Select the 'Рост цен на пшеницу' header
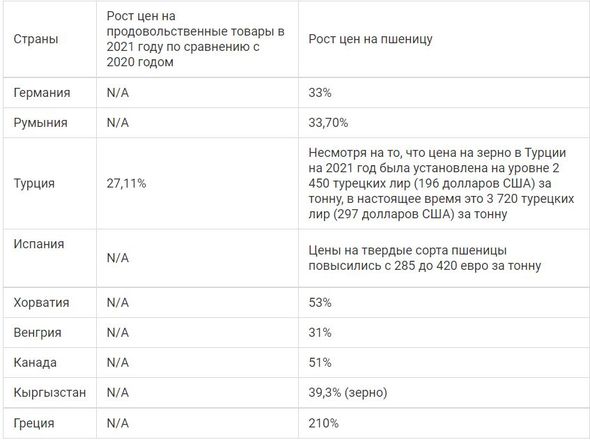Viewport: 590px width, 440px height. (370, 39)
